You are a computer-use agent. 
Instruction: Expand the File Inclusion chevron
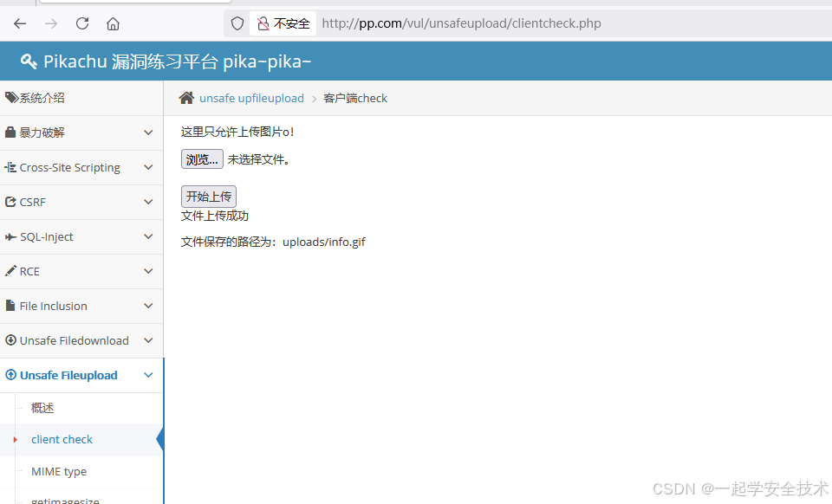[x=148, y=306]
